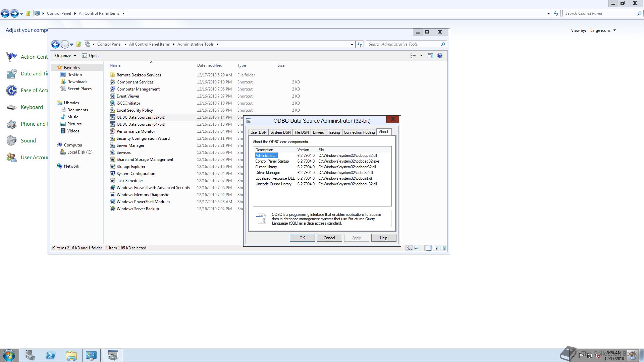Switch to the Tracing tab
This screenshot has width=644, height=362.
(334, 132)
